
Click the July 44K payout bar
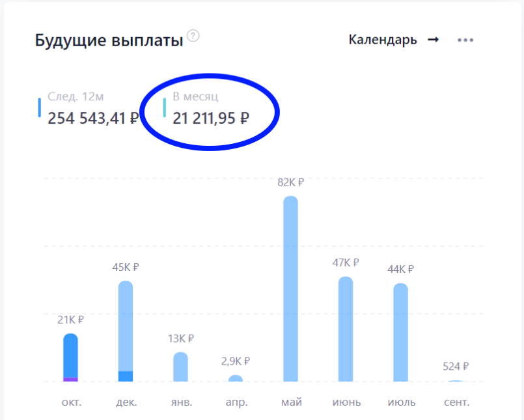(400, 332)
